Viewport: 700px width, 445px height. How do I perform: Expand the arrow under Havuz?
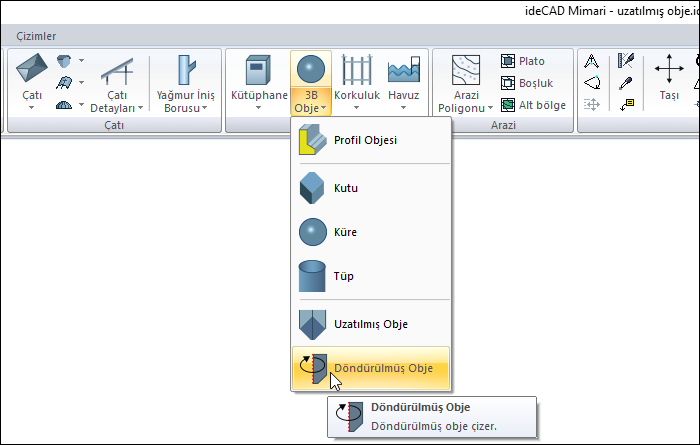[404, 108]
